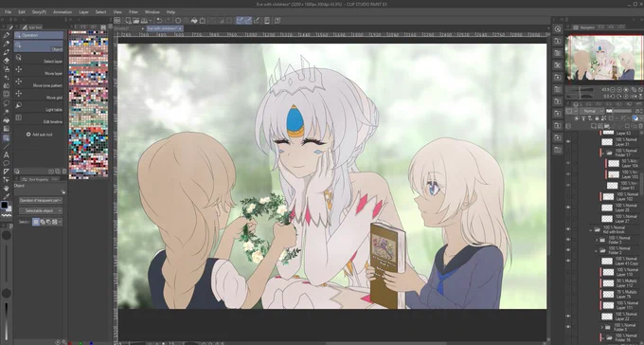
Task: Click the New file icon in command bar
Action: click(x=129, y=21)
